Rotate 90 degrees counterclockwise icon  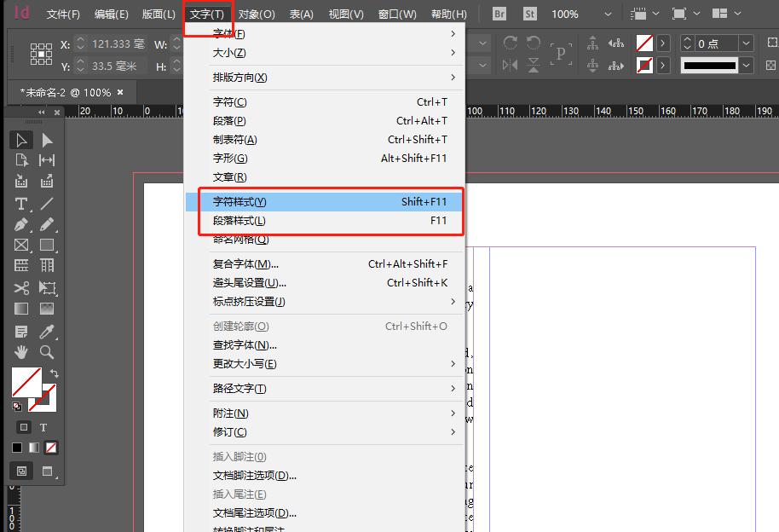534,43
